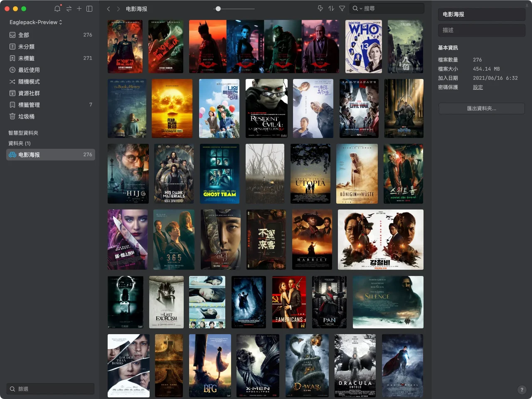Open the filter funnel icon
Image resolution: width=532 pixels, height=399 pixels.
342,8
